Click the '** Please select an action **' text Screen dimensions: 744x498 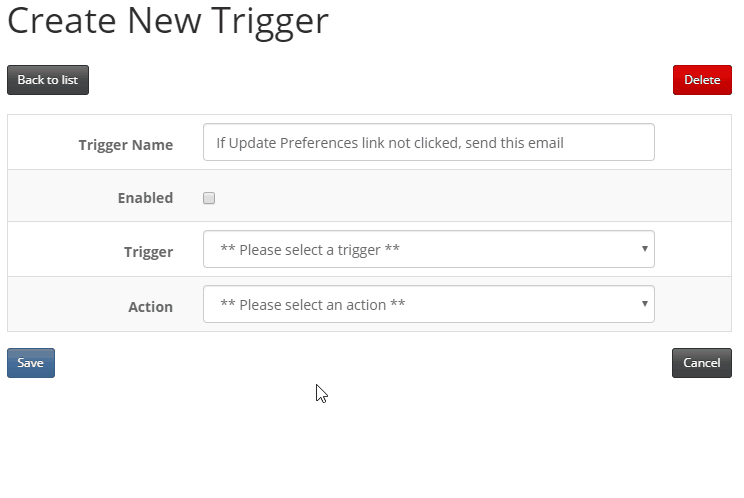click(313, 304)
